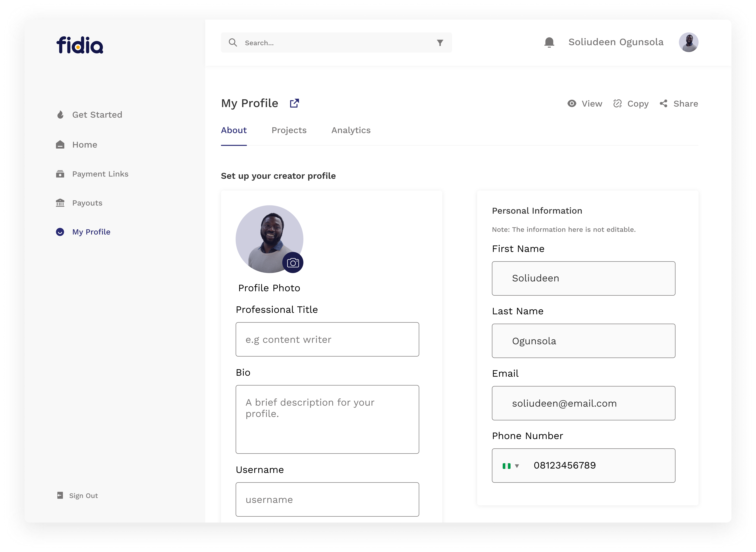Open Get Started in sidebar
This screenshot has width=756, height=552.
(x=97, y=115)
